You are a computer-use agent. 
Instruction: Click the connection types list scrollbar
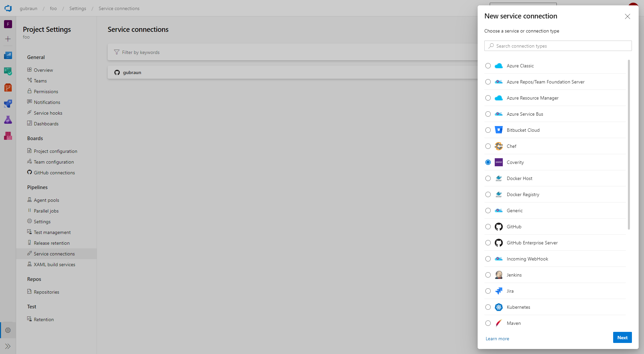(x=629, y=145)
